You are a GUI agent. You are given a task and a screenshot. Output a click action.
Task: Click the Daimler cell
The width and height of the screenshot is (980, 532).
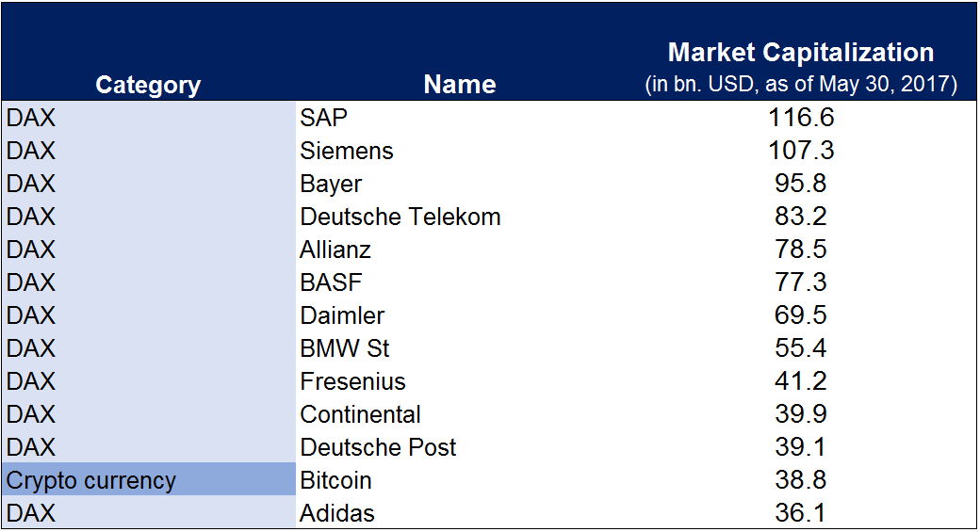click(x=342, y=315)
